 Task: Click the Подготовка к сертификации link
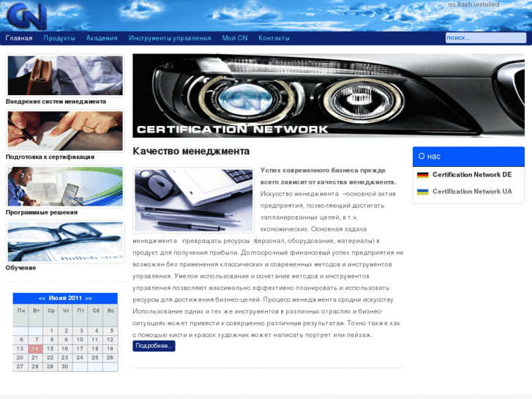50,157
